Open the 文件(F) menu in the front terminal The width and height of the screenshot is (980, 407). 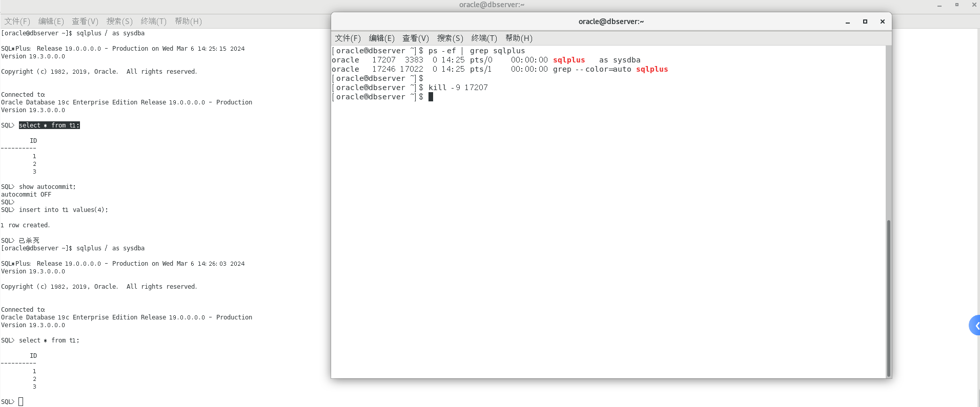pyautogui.click(x=348, y=38)
